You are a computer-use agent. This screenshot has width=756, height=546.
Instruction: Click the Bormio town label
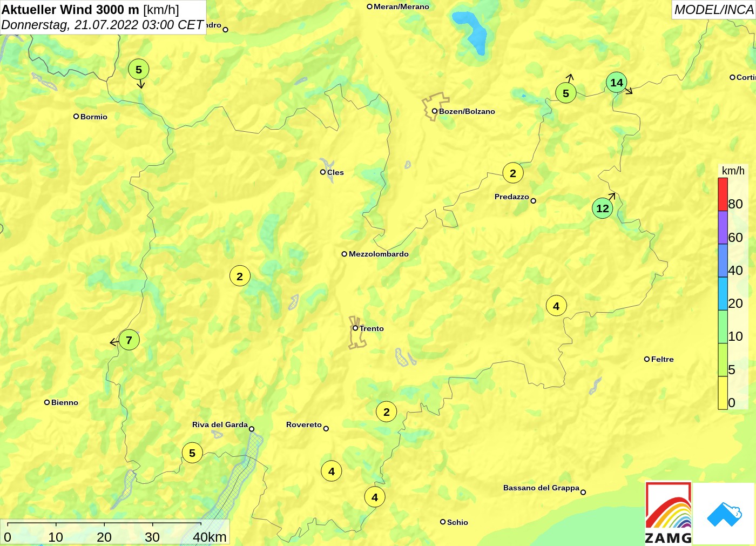(x=94, y=117)
